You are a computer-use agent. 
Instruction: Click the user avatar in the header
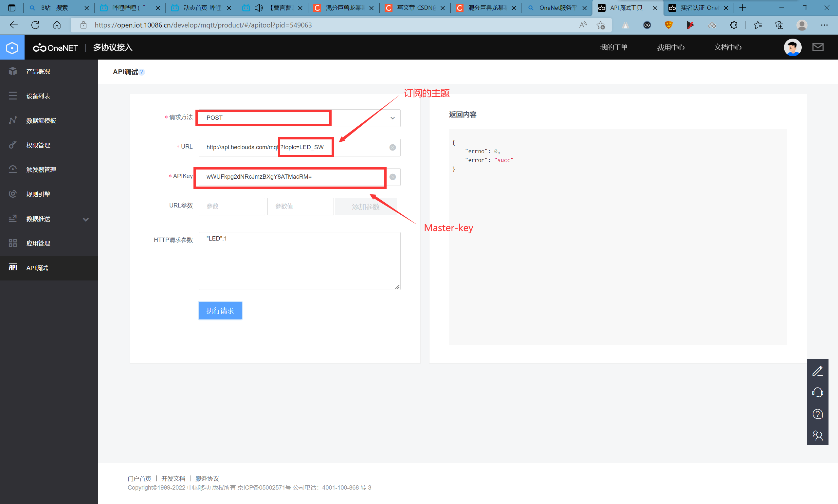(x=792, y=47)
